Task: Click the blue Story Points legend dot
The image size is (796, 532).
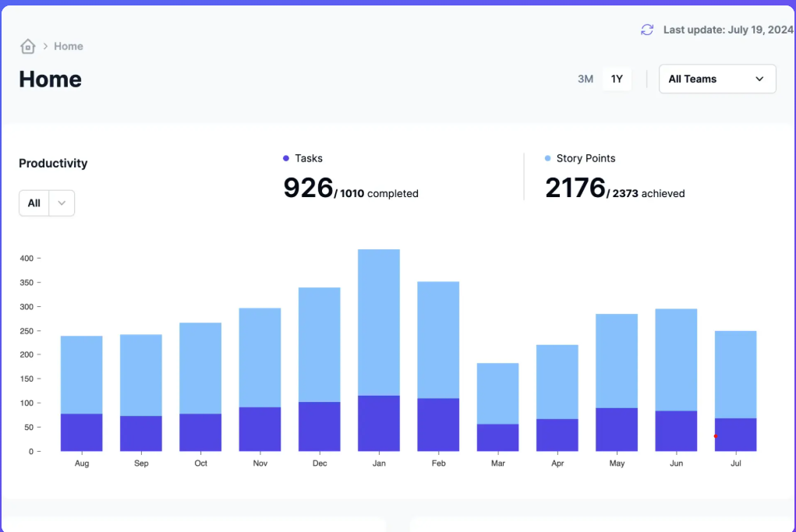Action: point(548,157)
